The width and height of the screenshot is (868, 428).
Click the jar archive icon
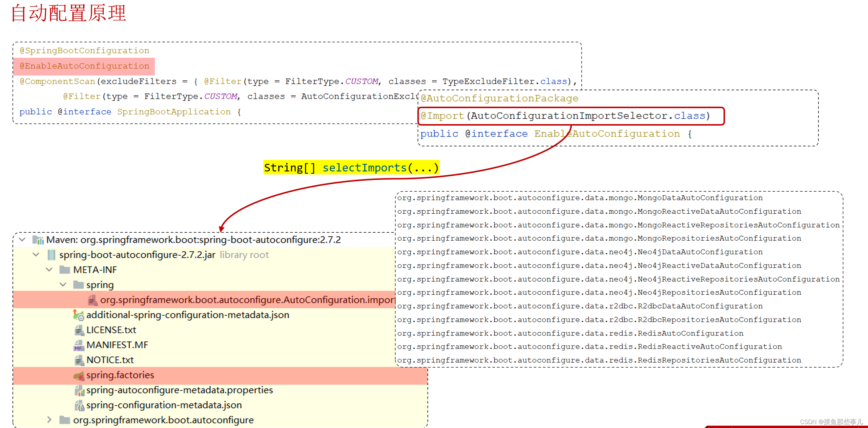click(x=52, y=255)
